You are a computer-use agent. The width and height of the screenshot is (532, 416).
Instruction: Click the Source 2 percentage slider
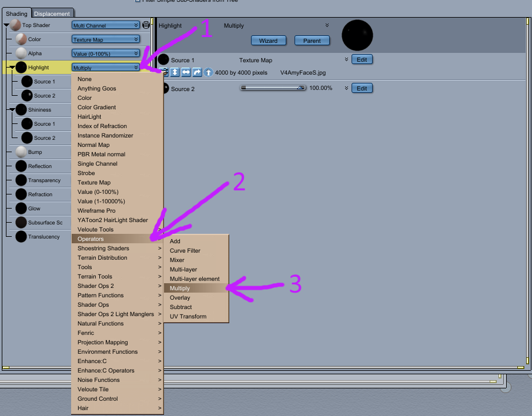(x=273, y=88)
